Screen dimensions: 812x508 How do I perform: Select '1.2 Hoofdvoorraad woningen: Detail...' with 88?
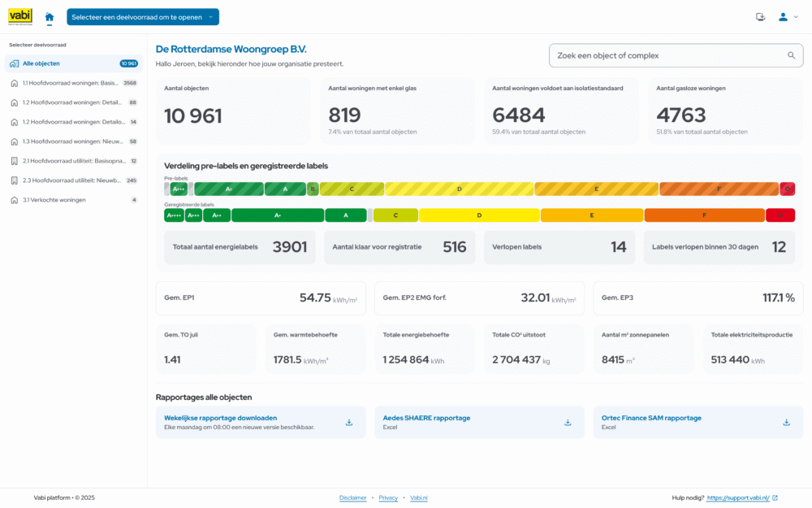[x=74, y=102]
